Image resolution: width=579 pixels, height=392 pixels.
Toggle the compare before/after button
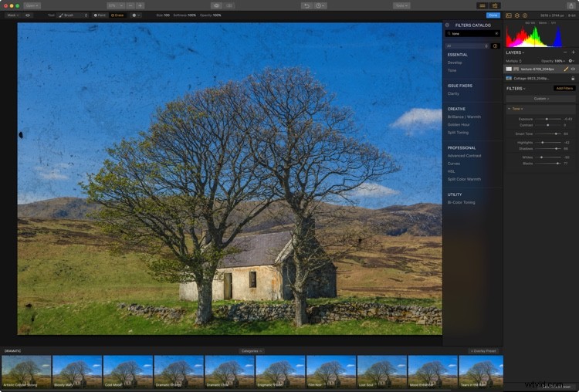coord(229,5)
